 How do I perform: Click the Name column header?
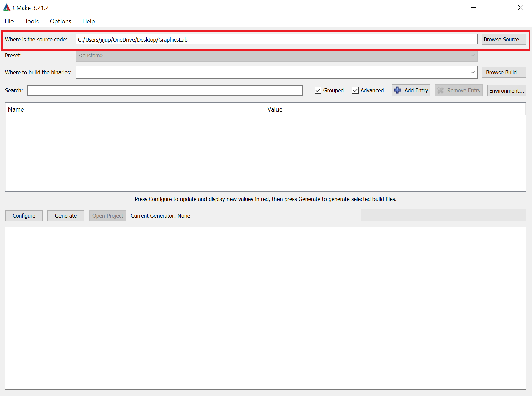click(x=135, y=109)
